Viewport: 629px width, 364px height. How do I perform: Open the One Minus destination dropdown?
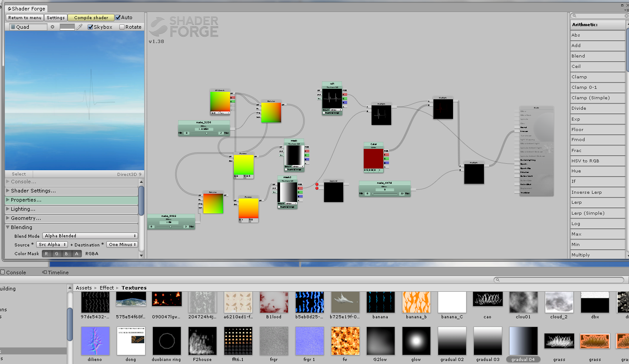point(122,245)
